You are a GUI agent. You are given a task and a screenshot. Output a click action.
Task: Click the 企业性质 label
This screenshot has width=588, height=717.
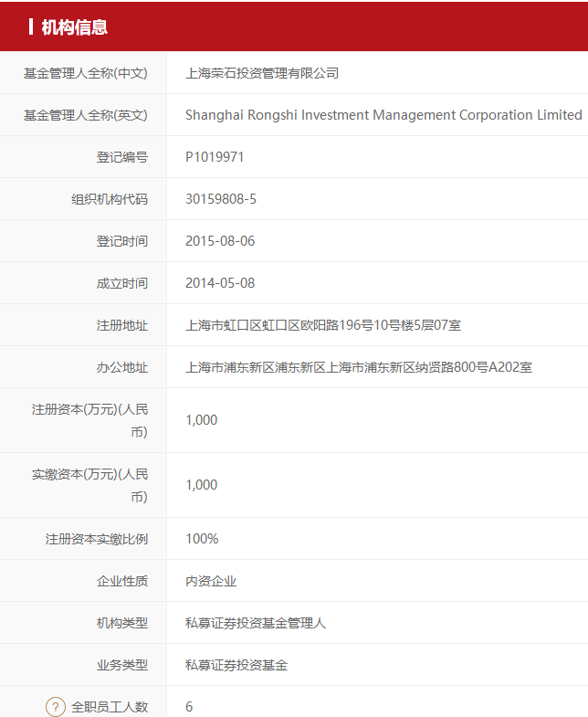122,581
